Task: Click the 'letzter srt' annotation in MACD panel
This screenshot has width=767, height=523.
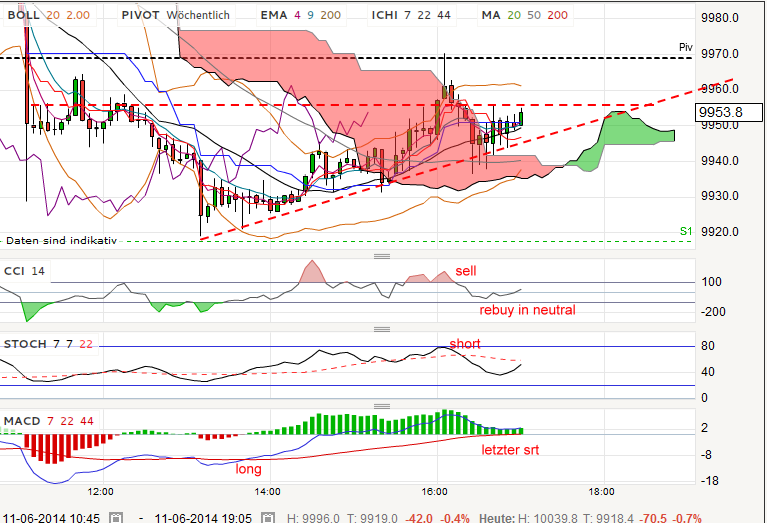Action: [510, 450]
